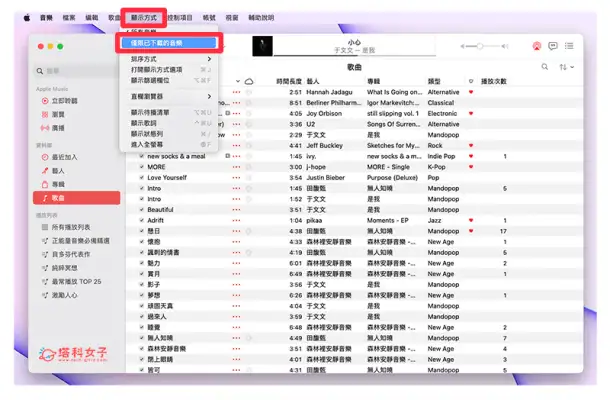Expand the 直欄瀏覽器 (Column Browser) submenu
610x400 pixels.
[168, 96]
